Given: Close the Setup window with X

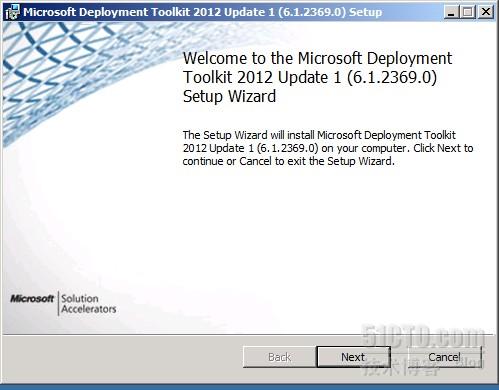Looking at the screenshot, I should point(486,12).
